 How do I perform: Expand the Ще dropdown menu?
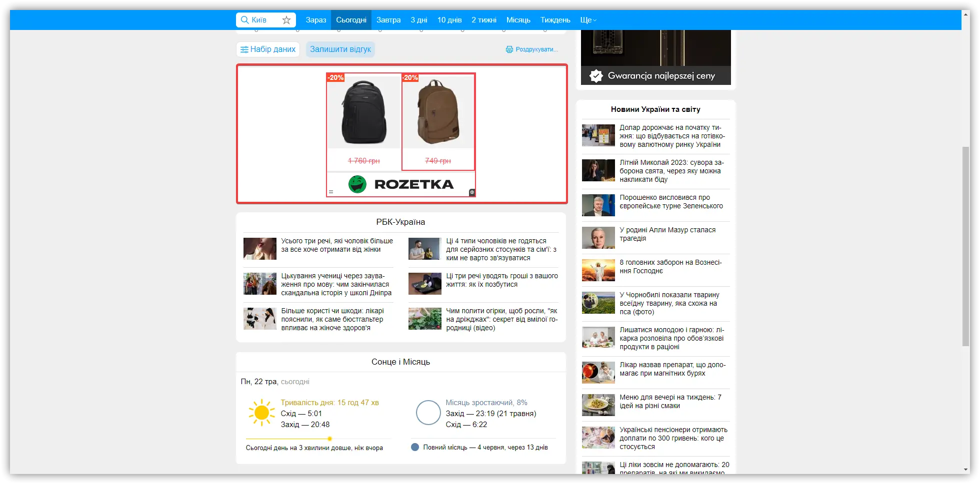pyautogui.click(x=588, y=20)
